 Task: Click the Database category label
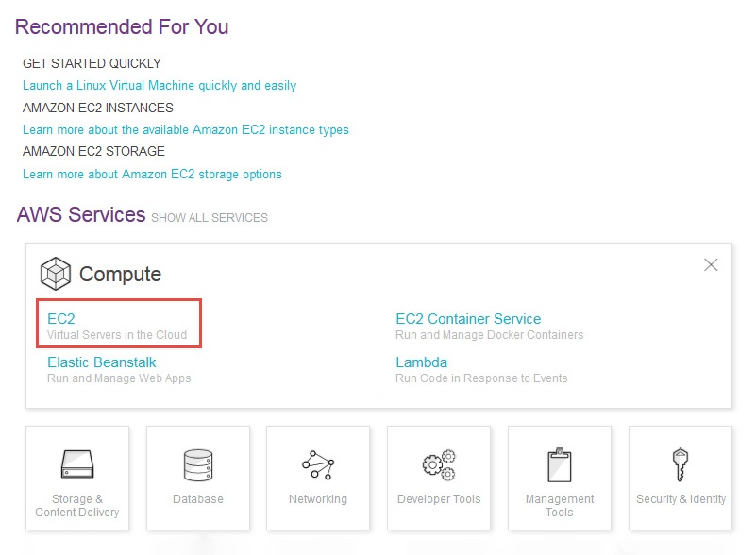(x=198, y=499)
